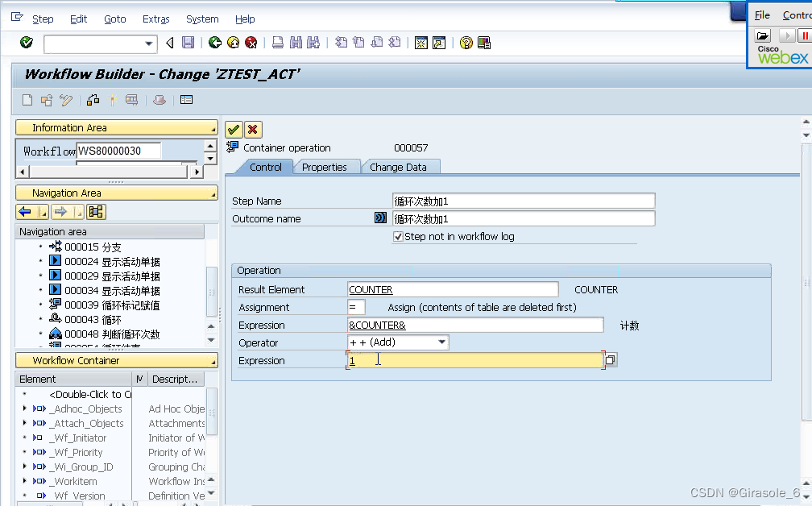This screenshot has width=812, height=506.
Task: Click the Generate Shortcut icon
Action: (439, 43)
